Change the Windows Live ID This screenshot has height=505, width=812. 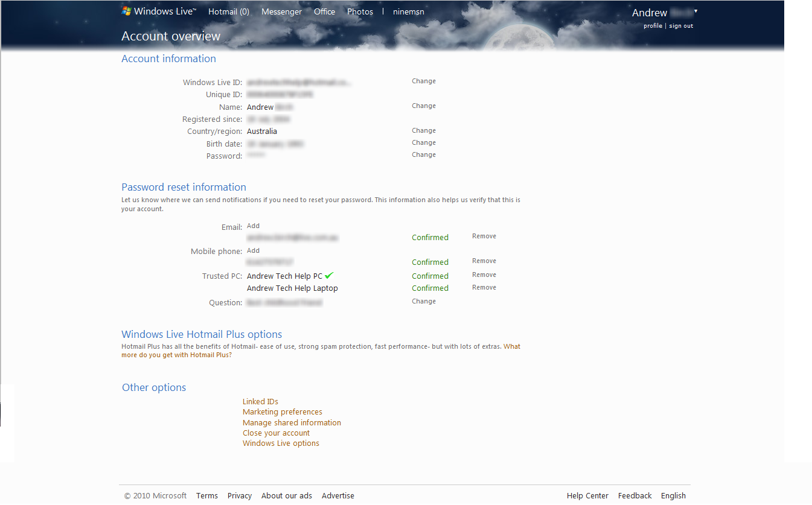coord(424,81)
